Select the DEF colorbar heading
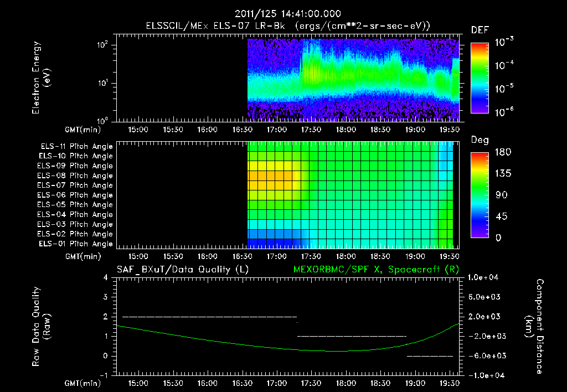 (480, 30)
